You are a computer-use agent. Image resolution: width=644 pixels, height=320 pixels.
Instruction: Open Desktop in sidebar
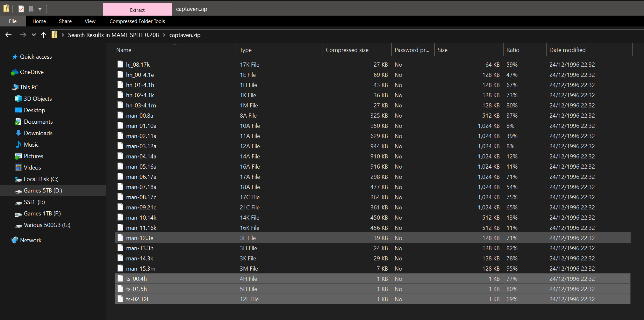pos(34,110)
